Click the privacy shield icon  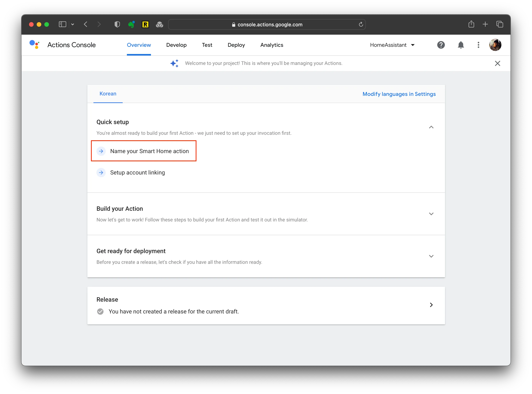117,24
